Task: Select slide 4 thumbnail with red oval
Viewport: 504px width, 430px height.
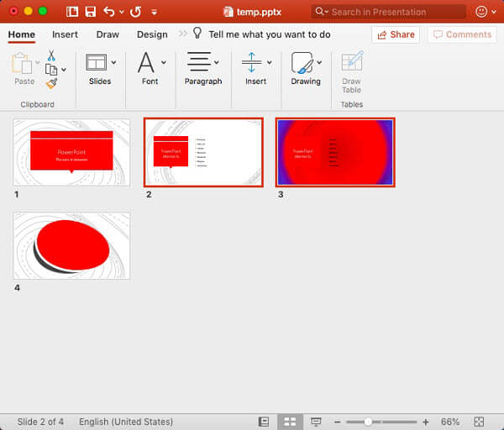Action: (x=71, y=245)
